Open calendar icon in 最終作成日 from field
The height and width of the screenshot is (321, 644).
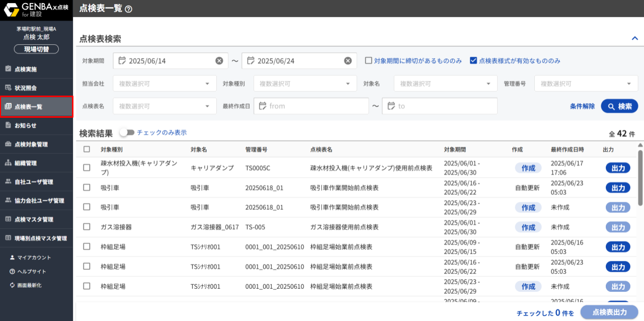click(x=262, y=106)
